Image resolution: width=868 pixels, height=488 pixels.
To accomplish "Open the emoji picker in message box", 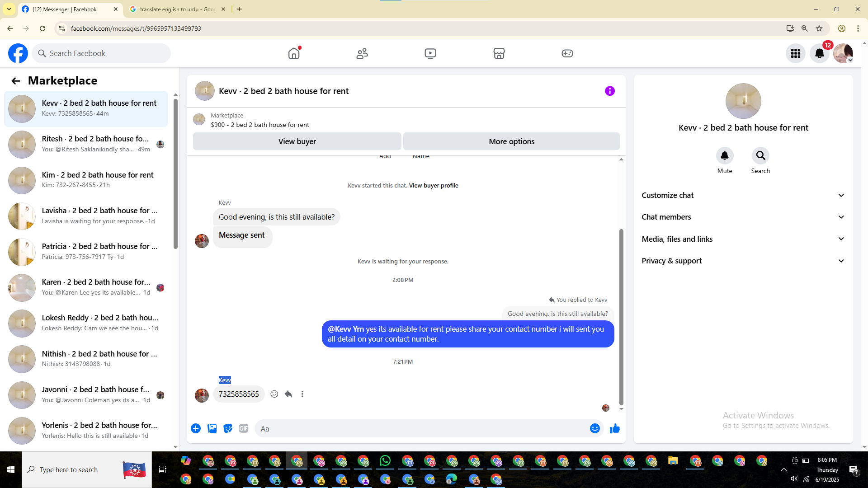I will [x=595, y=428].
